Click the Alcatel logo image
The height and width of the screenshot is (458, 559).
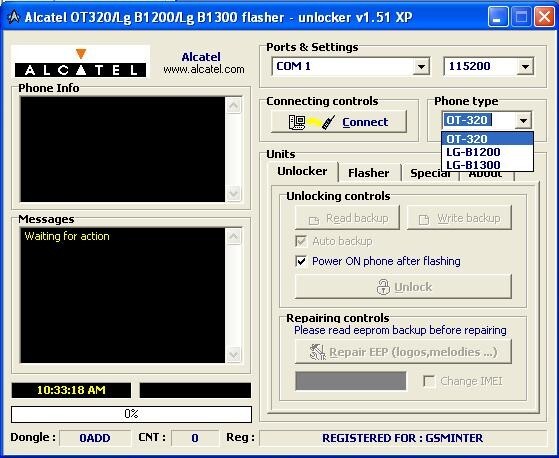(x=81, y=62)
